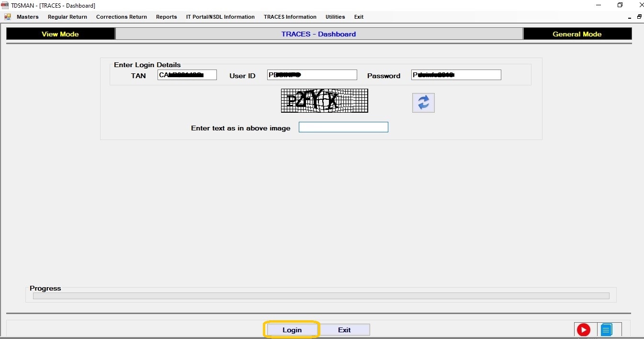This screenshot has height=339, width=644.
Task: Click the red play video icon
Action: coord(583,330)
